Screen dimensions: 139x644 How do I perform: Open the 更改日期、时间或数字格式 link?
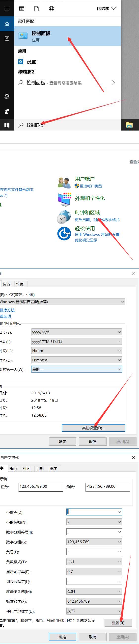pyautogui.click(x=97, y=220)
